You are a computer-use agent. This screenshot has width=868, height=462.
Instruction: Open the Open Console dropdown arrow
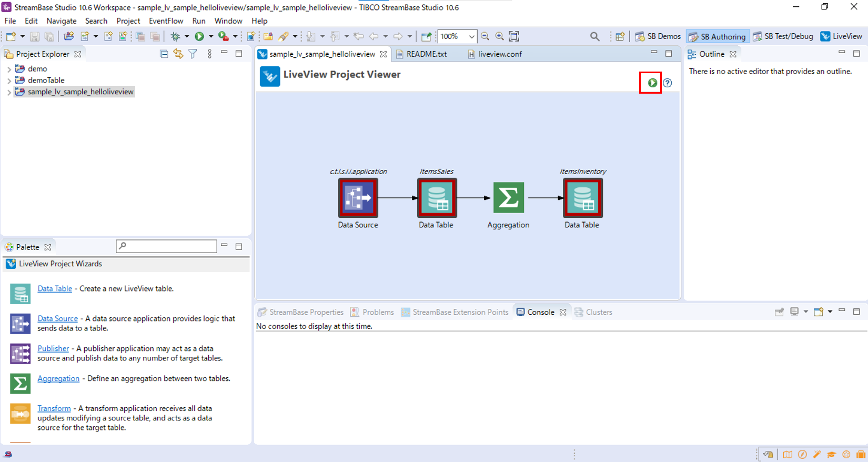830,312
